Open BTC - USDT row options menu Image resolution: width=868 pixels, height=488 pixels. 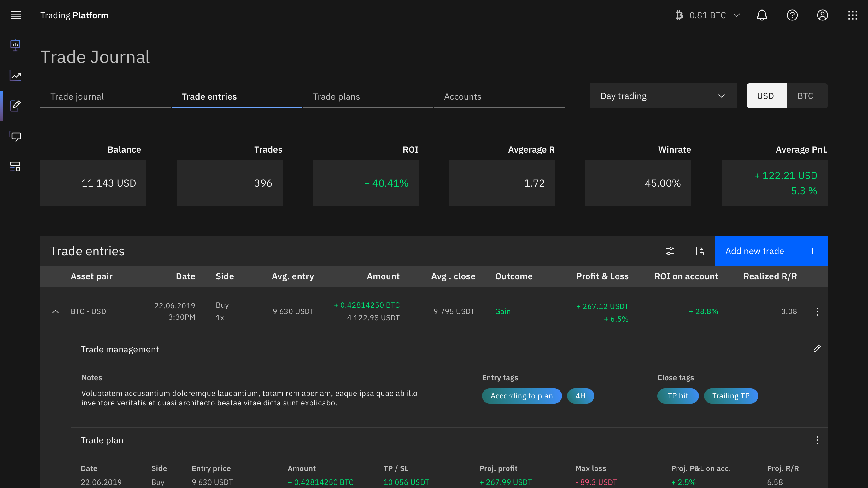(817, 311)
